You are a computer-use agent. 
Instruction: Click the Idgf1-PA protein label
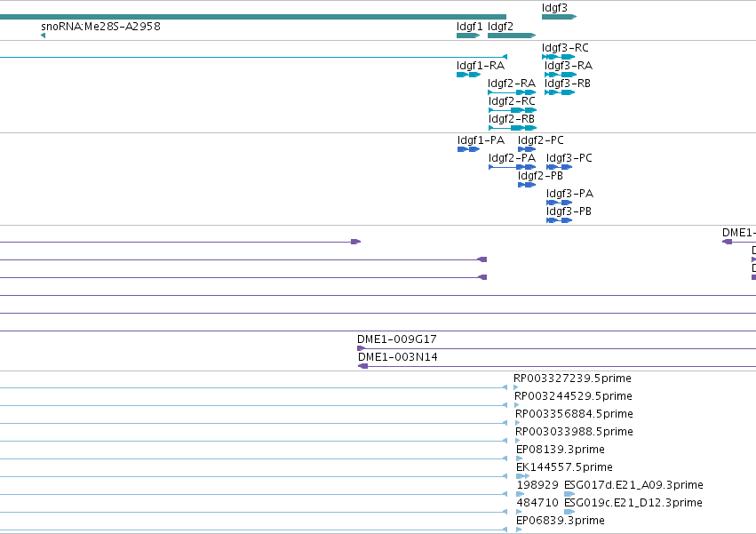click(481, 140)
